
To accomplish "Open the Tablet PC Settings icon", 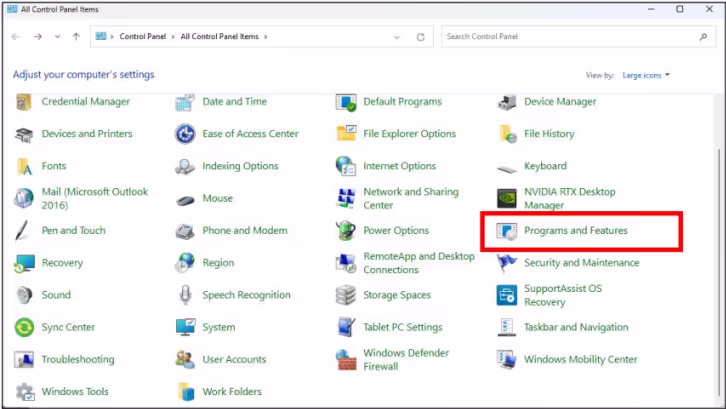I will click(346, 327).
